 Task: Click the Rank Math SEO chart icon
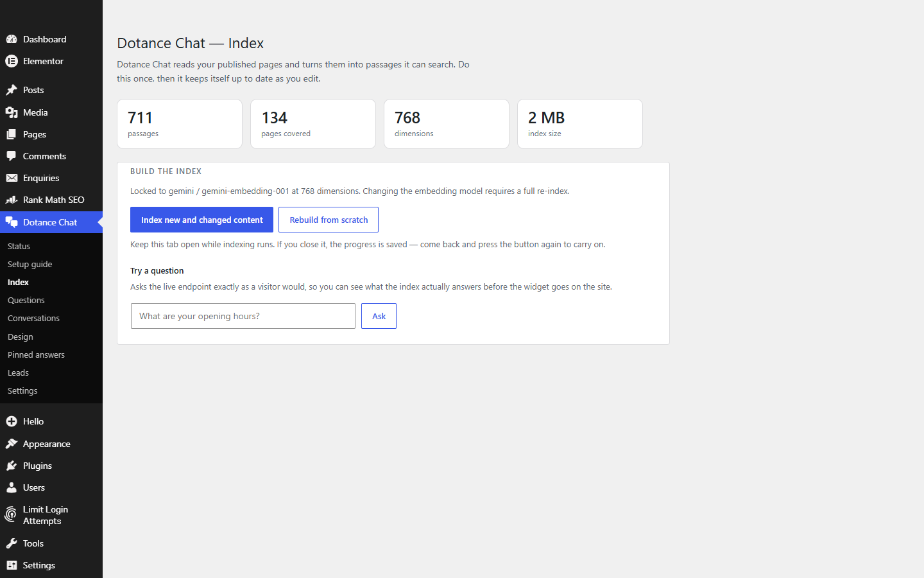(12, 200)
